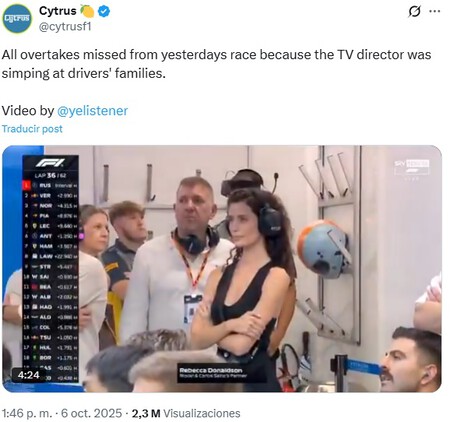450x422 pixels.
Task: Click the Sky Sports F1 watermark
Action: (x=412, y=168)
